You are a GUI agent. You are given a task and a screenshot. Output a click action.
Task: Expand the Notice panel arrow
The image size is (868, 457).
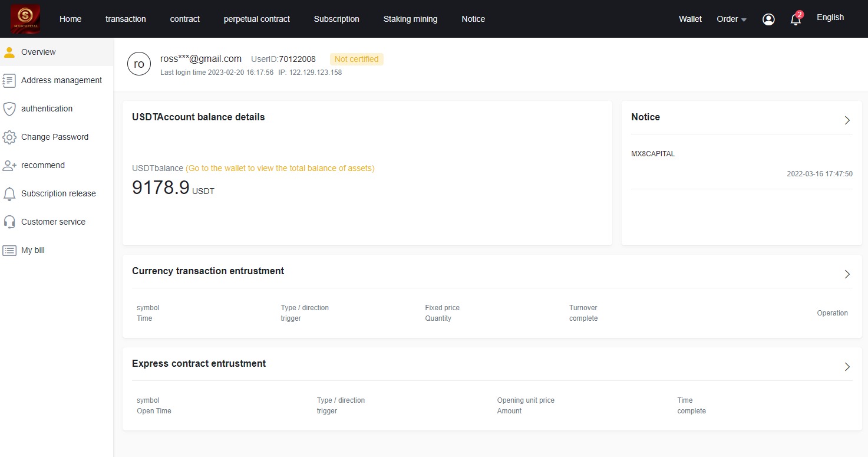point(847,120)
